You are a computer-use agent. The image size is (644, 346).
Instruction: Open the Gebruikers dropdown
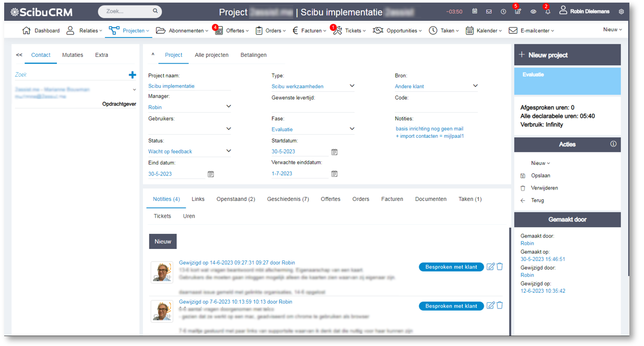pos(228,128)
